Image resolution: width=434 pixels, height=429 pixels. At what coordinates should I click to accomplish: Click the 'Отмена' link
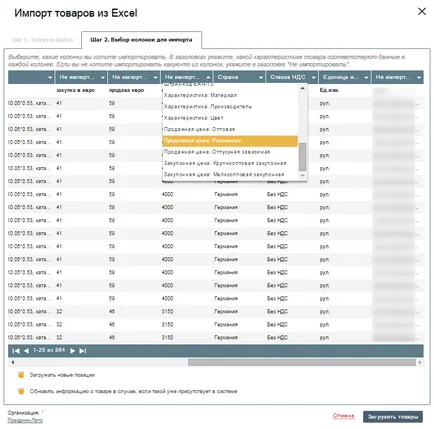343,416
